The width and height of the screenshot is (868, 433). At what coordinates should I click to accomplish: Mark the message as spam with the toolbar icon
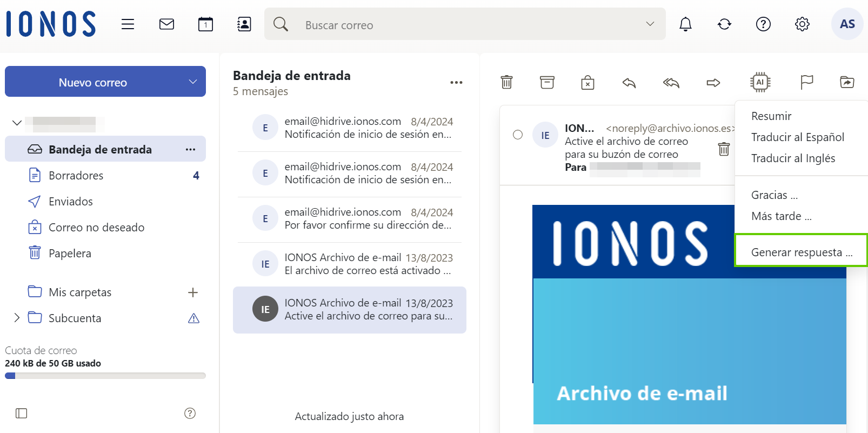point(587,82)
